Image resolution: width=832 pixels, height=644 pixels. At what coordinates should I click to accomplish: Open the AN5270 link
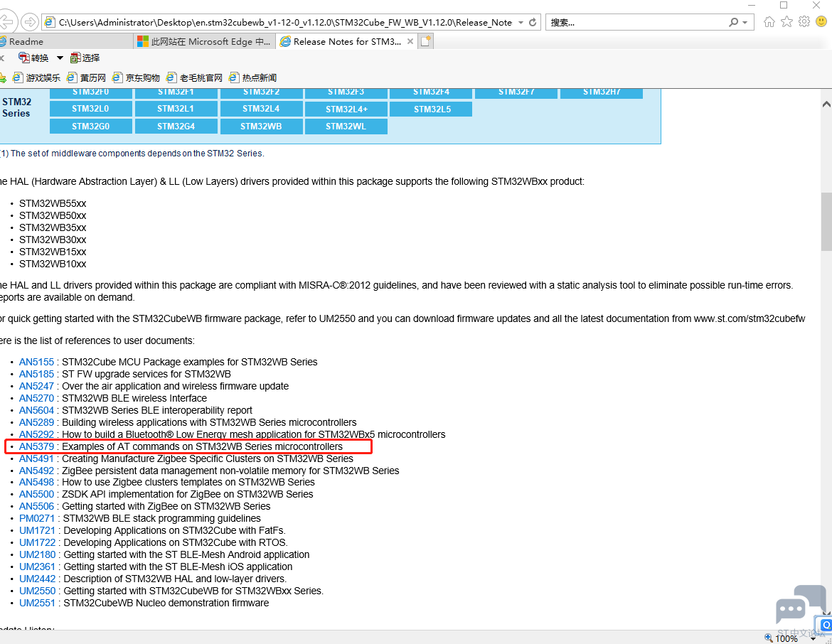36,398
